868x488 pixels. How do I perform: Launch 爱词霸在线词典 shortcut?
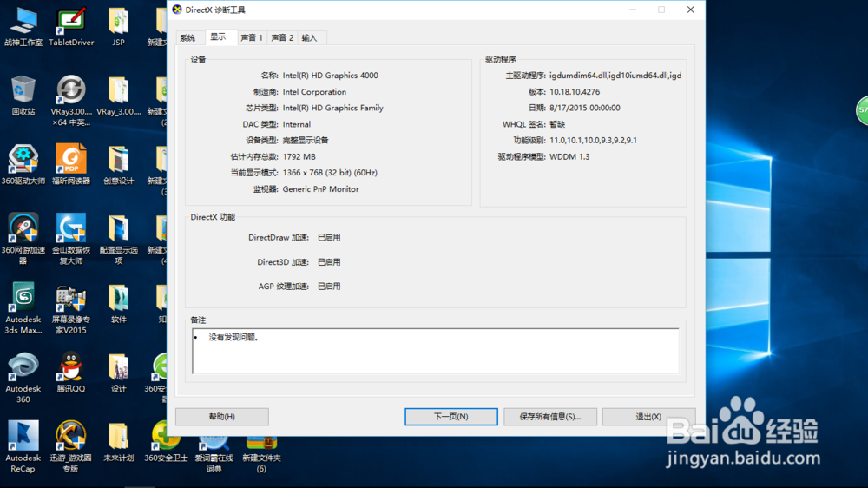coord(214,454)
